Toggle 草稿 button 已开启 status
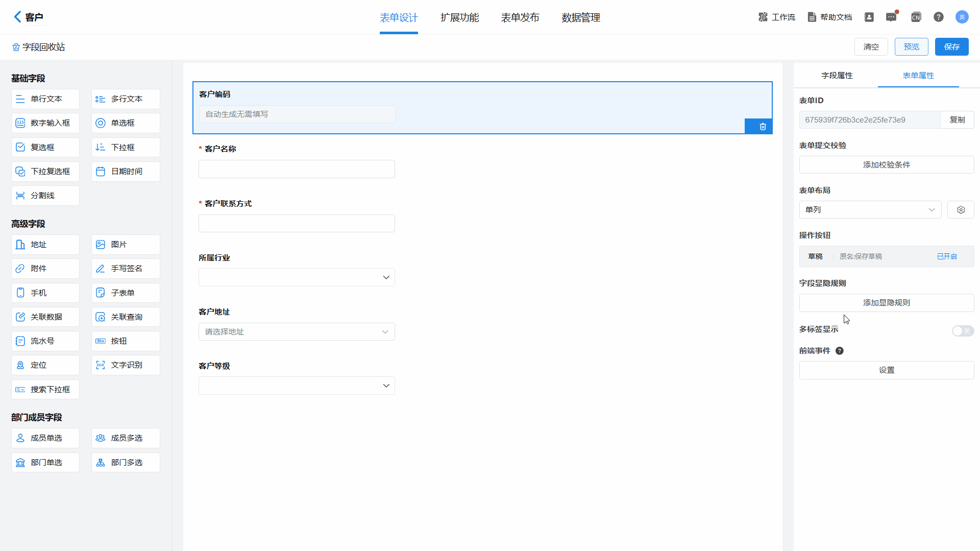This screenshot has height=551, width=980. point(947,256)
